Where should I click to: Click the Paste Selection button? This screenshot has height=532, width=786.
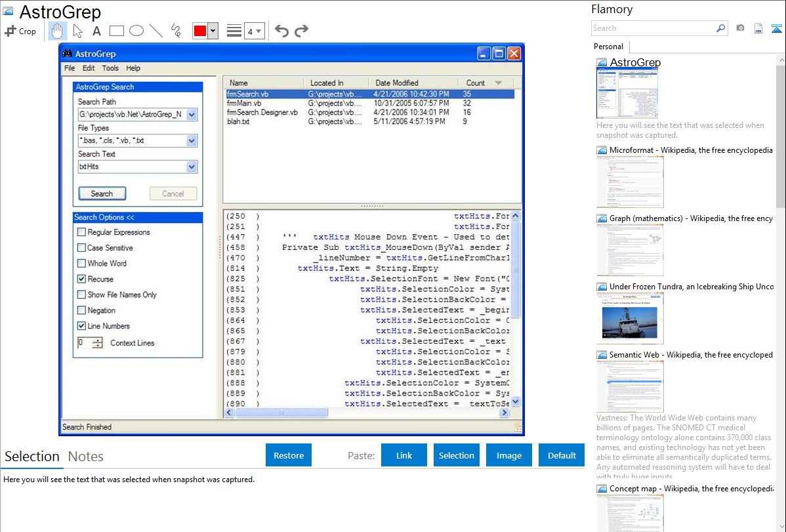pyautogui.click(x=456, y=455)
